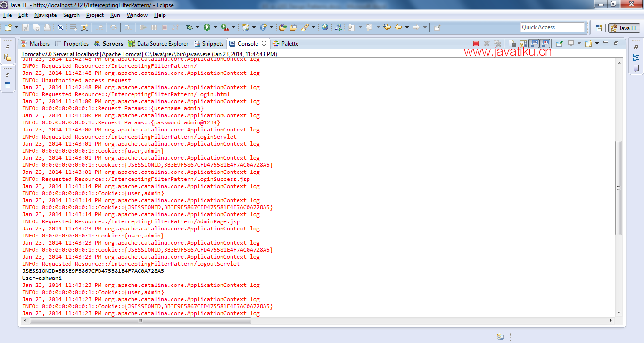Click the Resume debug icon
The width and height of the screenshot is (644, 343).
(x=143, y=27)
